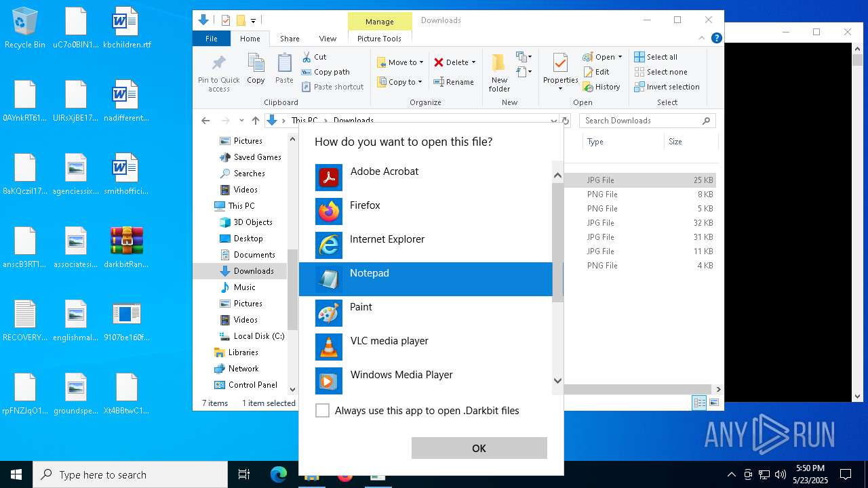Click Select all in ribbon

656,57
